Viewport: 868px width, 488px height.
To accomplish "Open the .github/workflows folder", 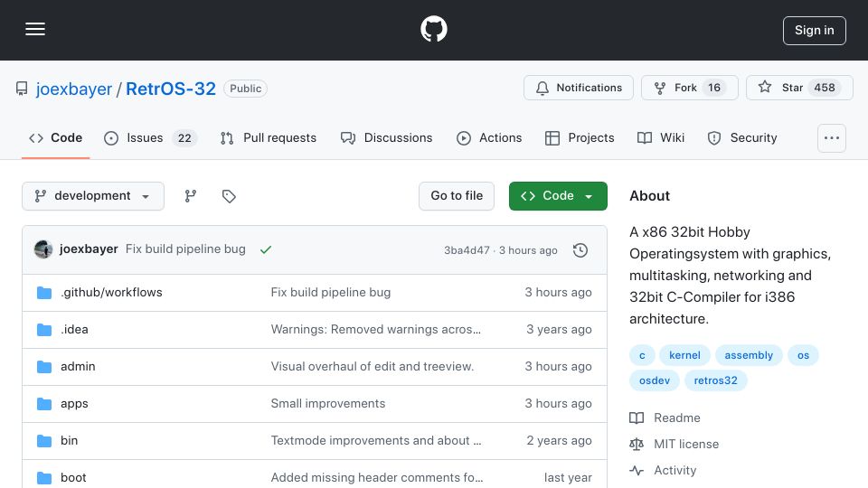I will tap(111, 292).
